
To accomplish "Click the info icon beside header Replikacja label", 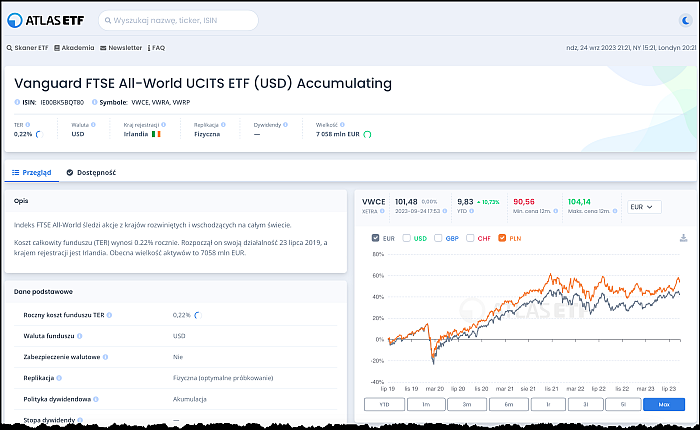I will click(223, 125).
